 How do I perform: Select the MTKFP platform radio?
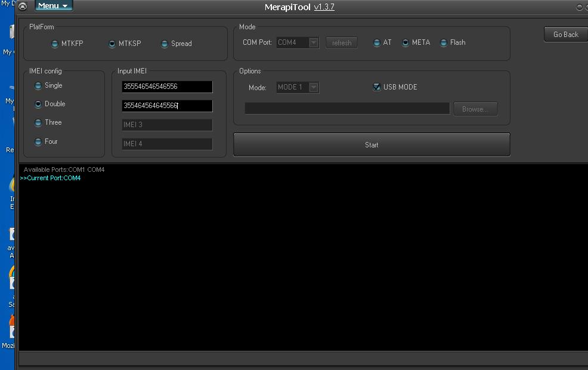(x=55, y=44)
